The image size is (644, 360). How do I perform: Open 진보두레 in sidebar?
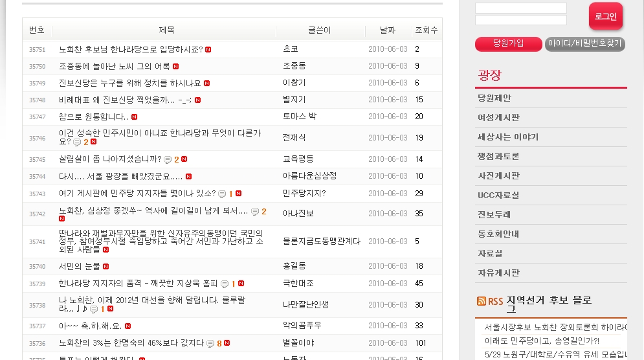(494, 214)
